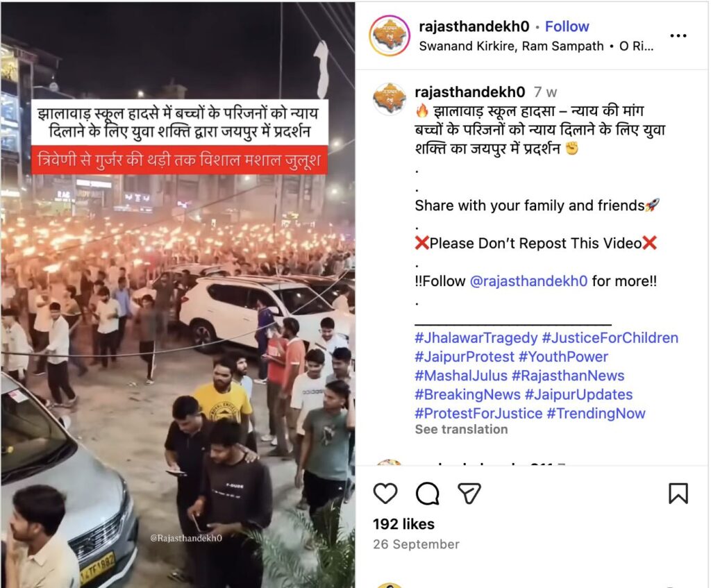Open the @rajasthandekh0 mention link
The width and height of the screenshot is (711, 588).
[x=528, y=281]
